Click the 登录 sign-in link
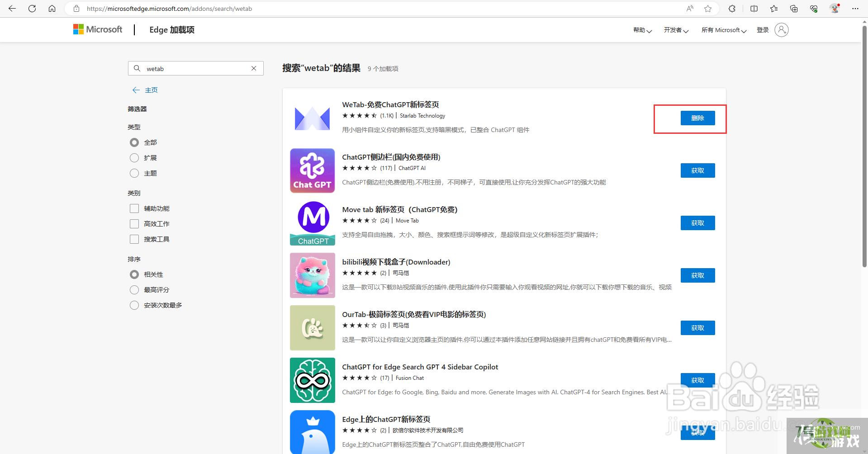The width and height of the screenshot is (868, 454). click(763, 30)
